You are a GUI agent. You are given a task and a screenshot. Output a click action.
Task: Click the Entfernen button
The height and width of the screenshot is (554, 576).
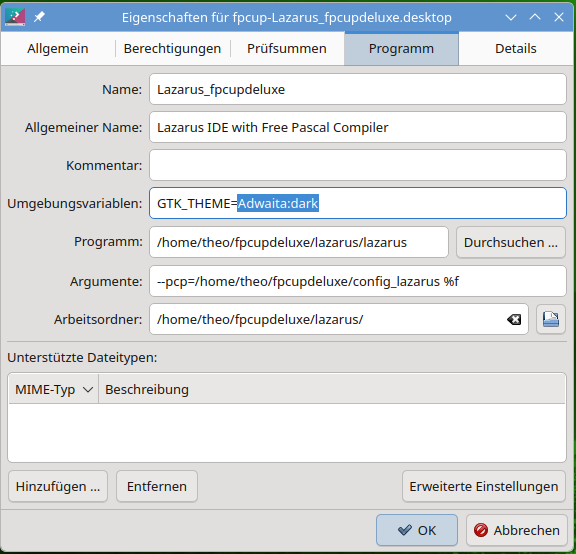[157, 486]
